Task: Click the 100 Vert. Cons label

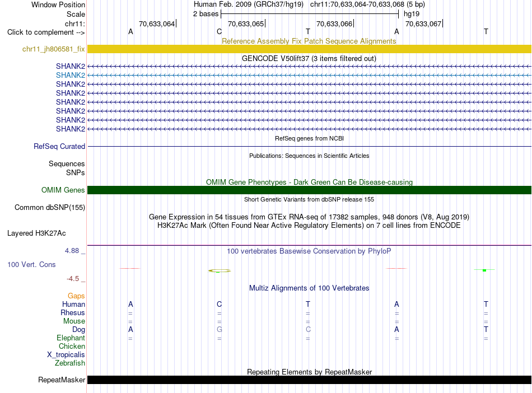Action: [31, 264]
